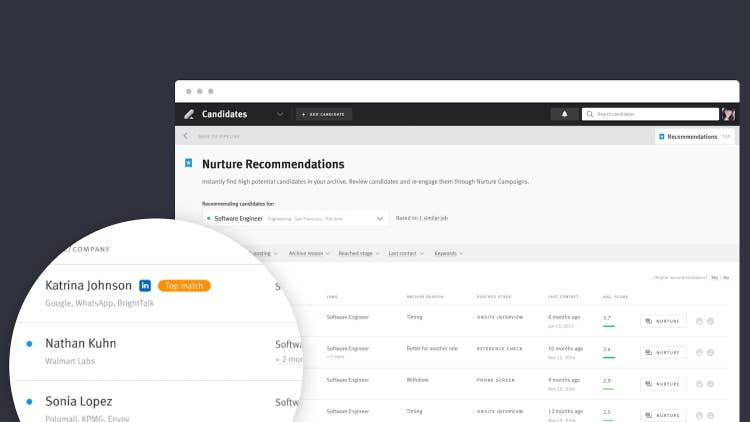Viewport: 750px width, 422px height.
Task: Switch to the Recommendations tab
Action: [x=691, y=136]
